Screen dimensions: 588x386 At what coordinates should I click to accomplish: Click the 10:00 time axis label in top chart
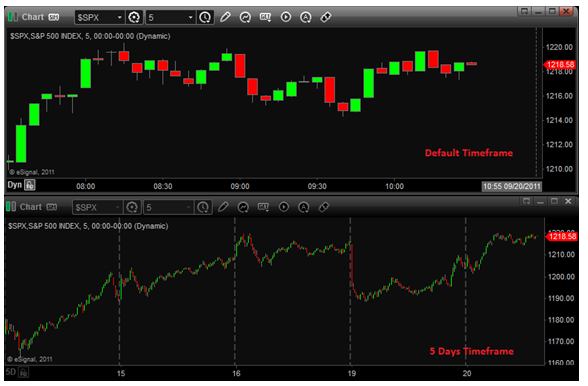[x=394, y=186]
